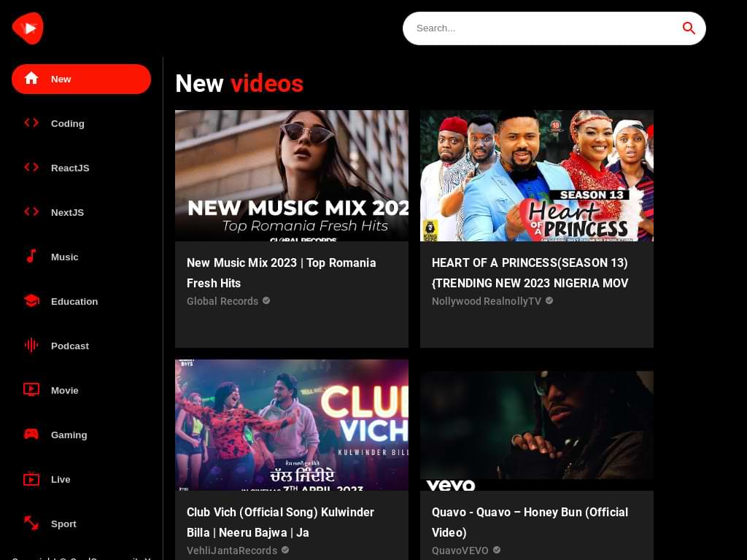This screenshot has height=560, width=747.
Task: Select the Movie category
Action: coord(82,390)
